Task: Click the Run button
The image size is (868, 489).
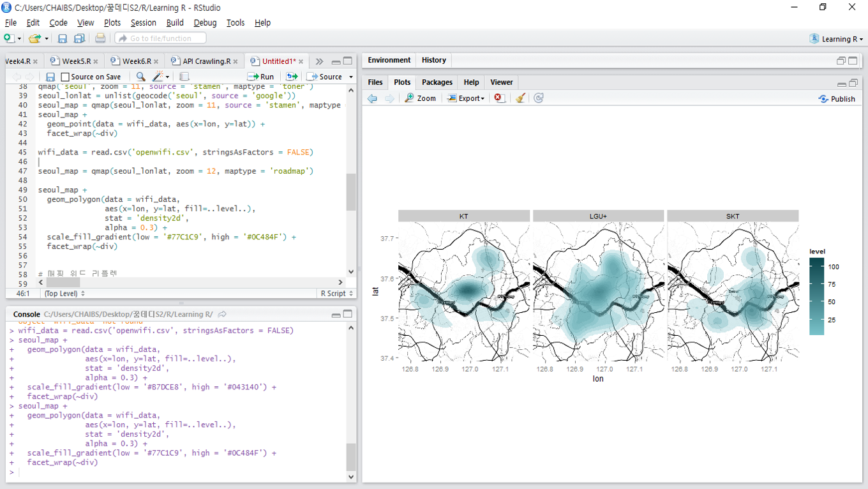Action: coord(261,77)
